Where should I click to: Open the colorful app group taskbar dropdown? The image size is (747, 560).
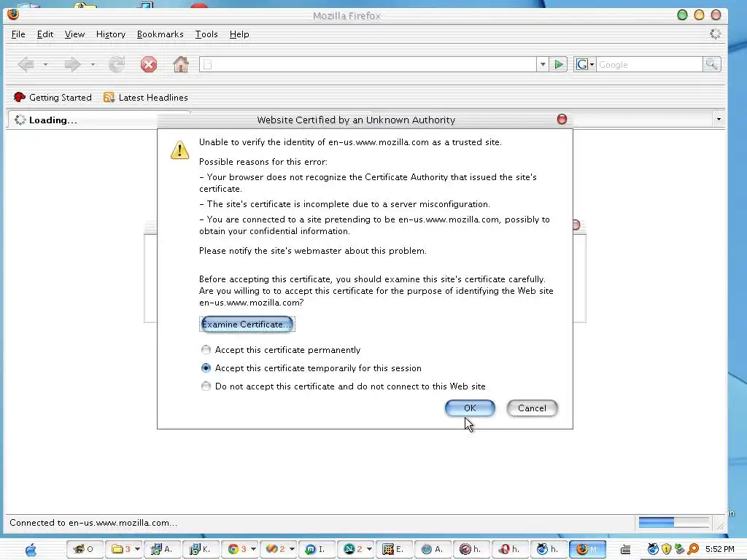(292, 549)
